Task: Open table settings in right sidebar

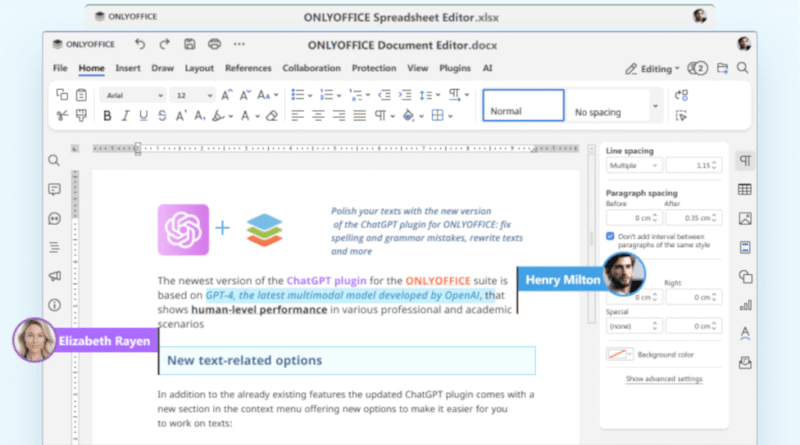Action: click(745, 189)
